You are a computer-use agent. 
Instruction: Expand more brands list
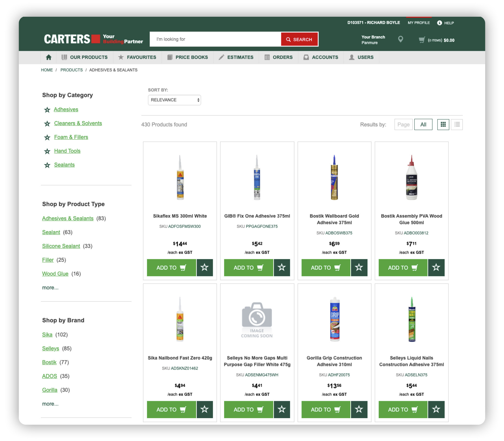click(x=50, y=404)
